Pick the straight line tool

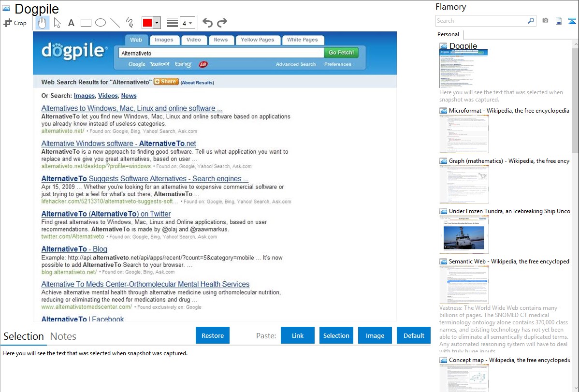coord(115,23)
